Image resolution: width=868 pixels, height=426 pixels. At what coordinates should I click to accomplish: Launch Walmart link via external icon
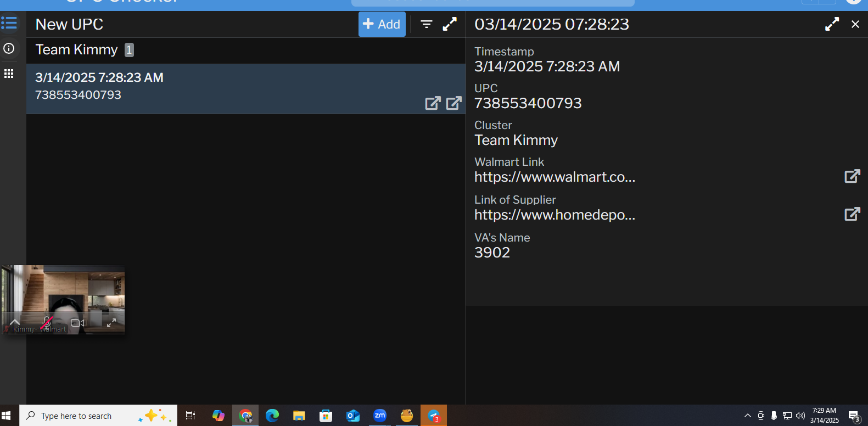pos(852,176)
